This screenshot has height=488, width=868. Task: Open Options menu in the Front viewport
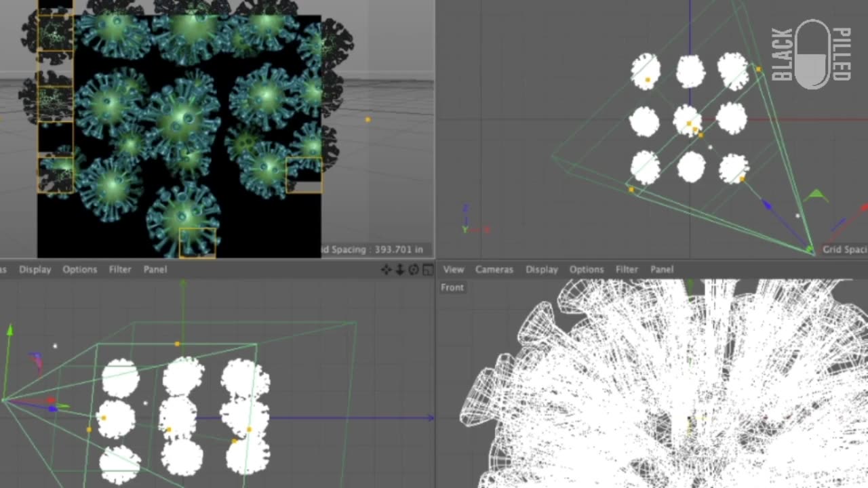(587, 269)
